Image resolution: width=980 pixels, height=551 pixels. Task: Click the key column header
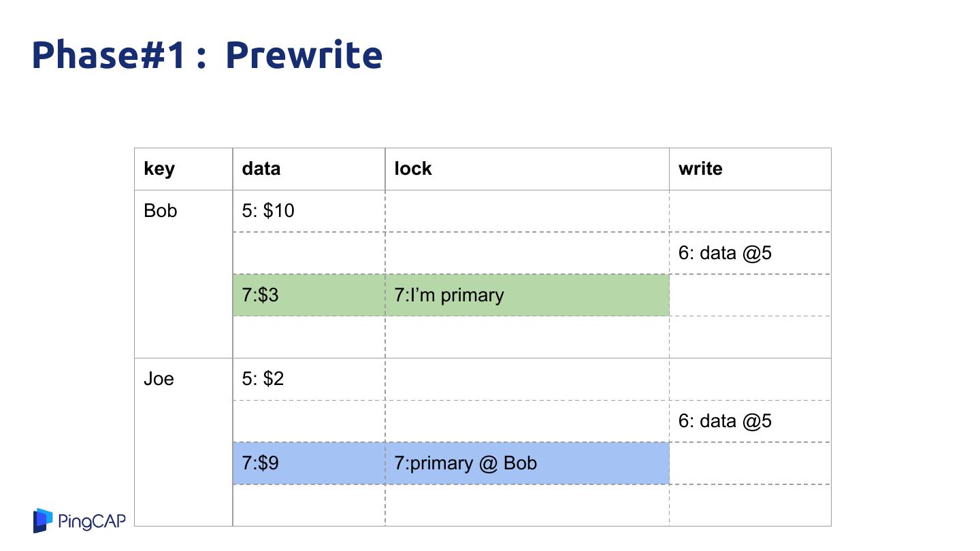coord(159,169)
